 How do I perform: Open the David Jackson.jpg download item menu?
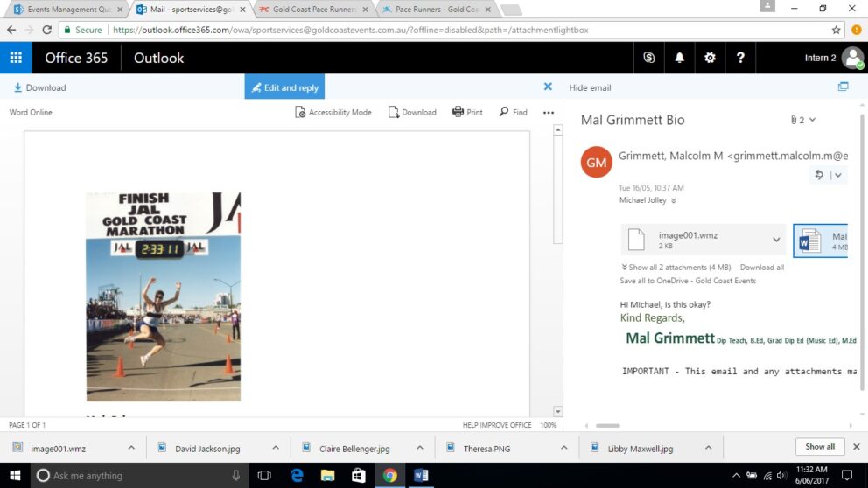coord(276,448)
